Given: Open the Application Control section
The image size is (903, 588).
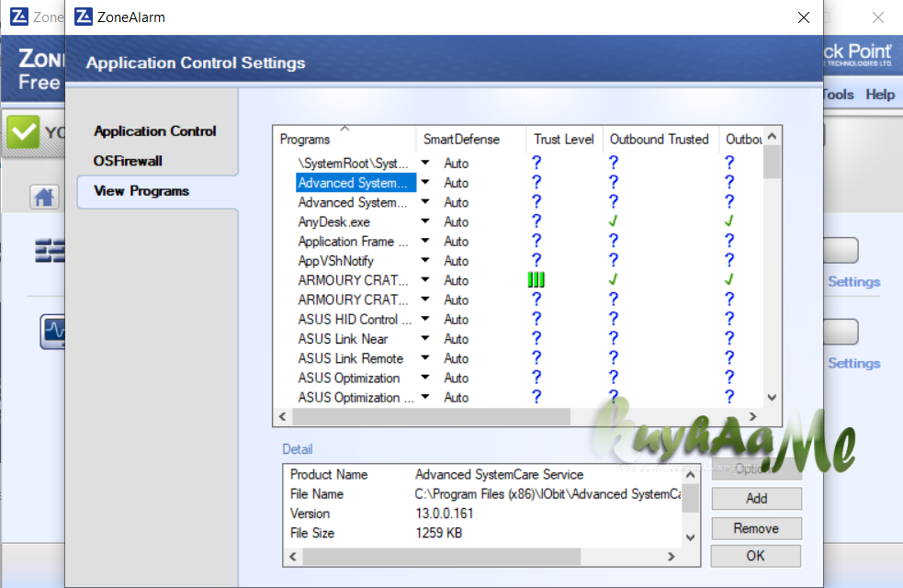Looking at the screenshot, I should [155, 131].
